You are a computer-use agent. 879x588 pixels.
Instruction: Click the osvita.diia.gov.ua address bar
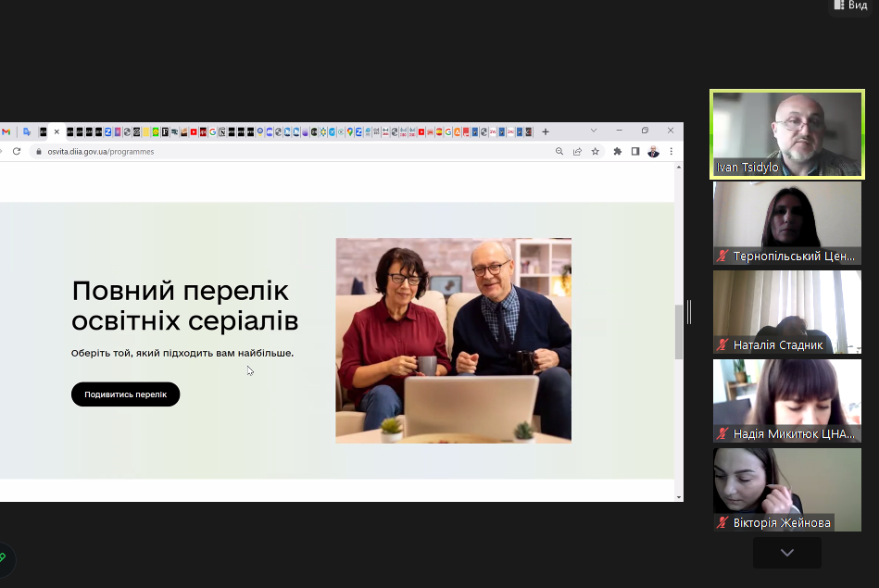point(278,151)
